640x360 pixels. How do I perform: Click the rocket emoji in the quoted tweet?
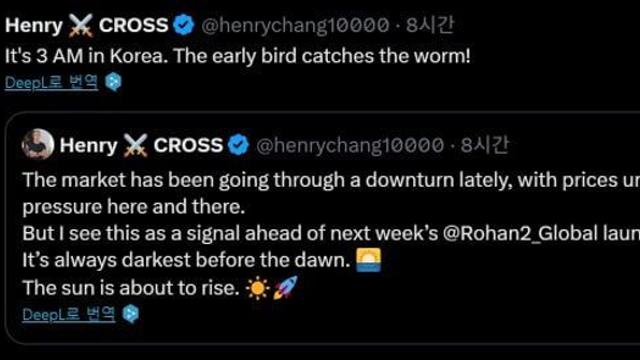click(285, 287)
